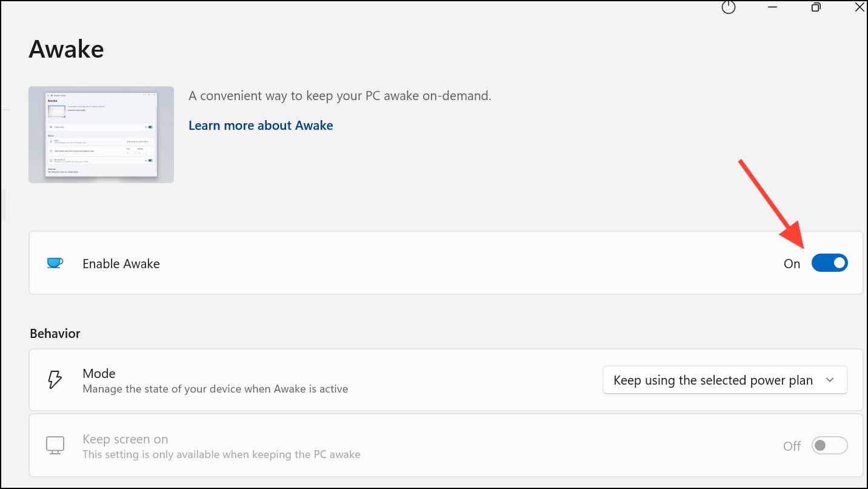Click the Keep screen on label

click(125, 439)
